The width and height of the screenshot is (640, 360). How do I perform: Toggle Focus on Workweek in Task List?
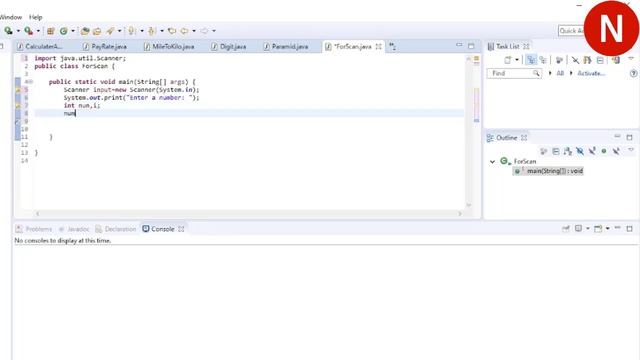tap(559, 60)
